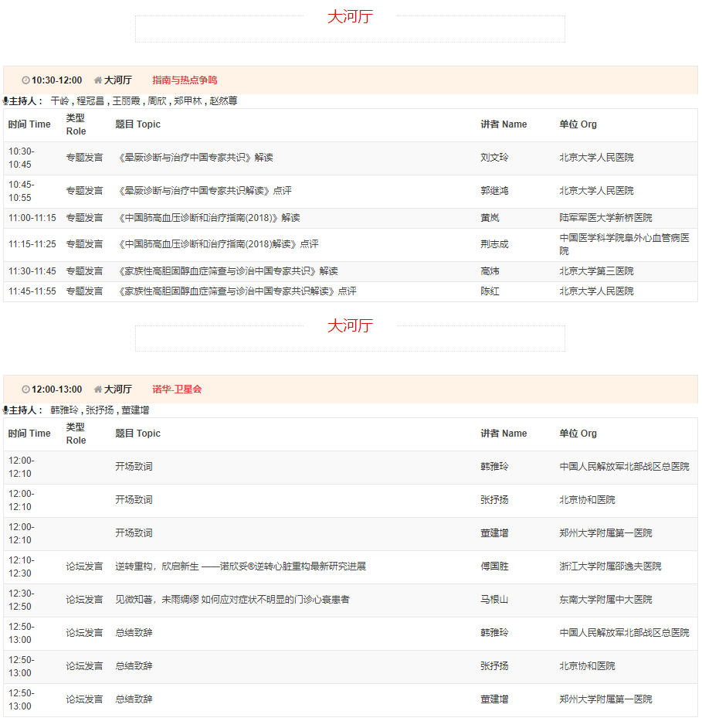
Task: Click 讲者 Name header in second table
Action: coord(504,434)
